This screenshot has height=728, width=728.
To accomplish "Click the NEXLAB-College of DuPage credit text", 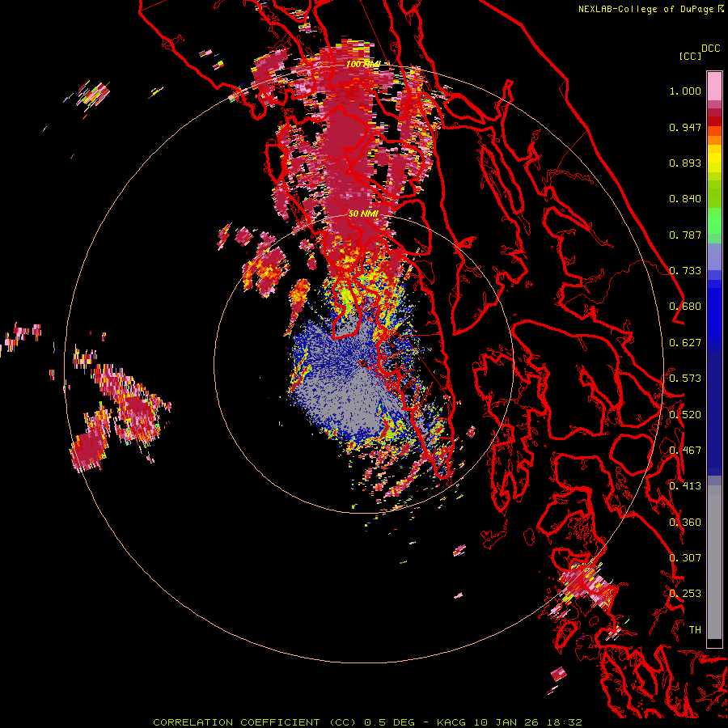I will click(x=646, y=9).
